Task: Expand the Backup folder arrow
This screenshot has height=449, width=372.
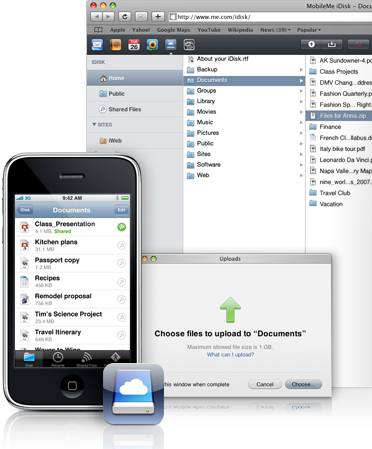Action: point(301,70)
